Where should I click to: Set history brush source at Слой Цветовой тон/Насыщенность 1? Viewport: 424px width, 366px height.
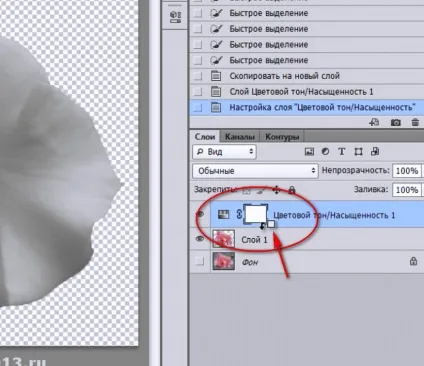coord(198,91)
